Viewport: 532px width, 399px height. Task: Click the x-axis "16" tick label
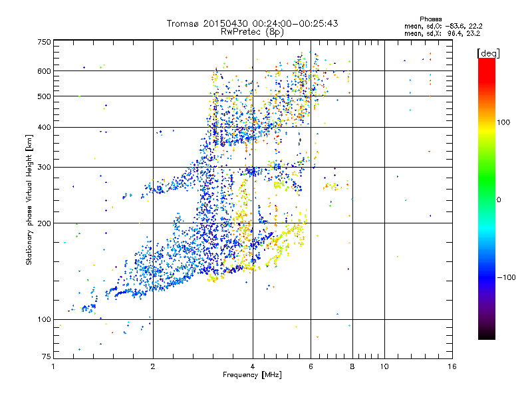[452, 366]
